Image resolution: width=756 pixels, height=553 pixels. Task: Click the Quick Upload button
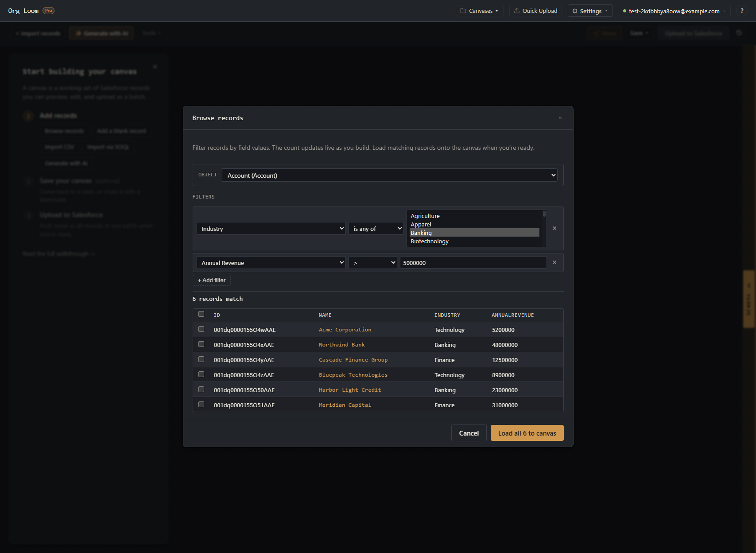(535, 11)
